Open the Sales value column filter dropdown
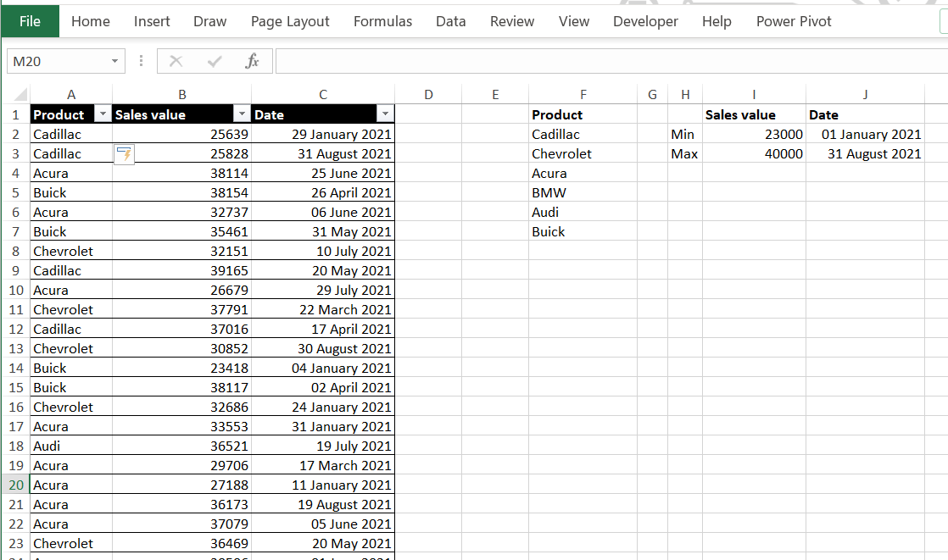 coord(242,114)
